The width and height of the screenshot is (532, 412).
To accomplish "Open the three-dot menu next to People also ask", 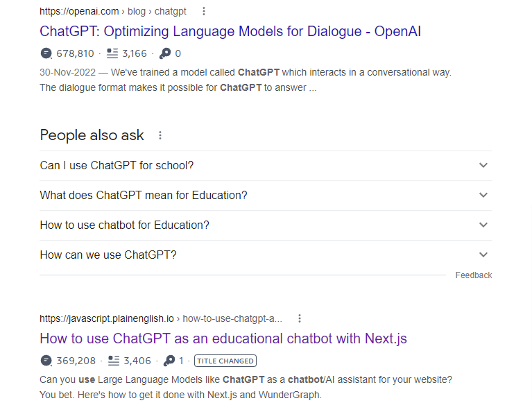I will [160, 135].
